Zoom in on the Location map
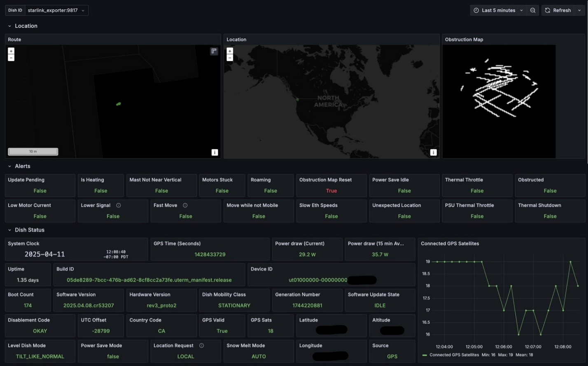This screenshot has width=588, height=366. pyautogui.click(x=230, y=51)
